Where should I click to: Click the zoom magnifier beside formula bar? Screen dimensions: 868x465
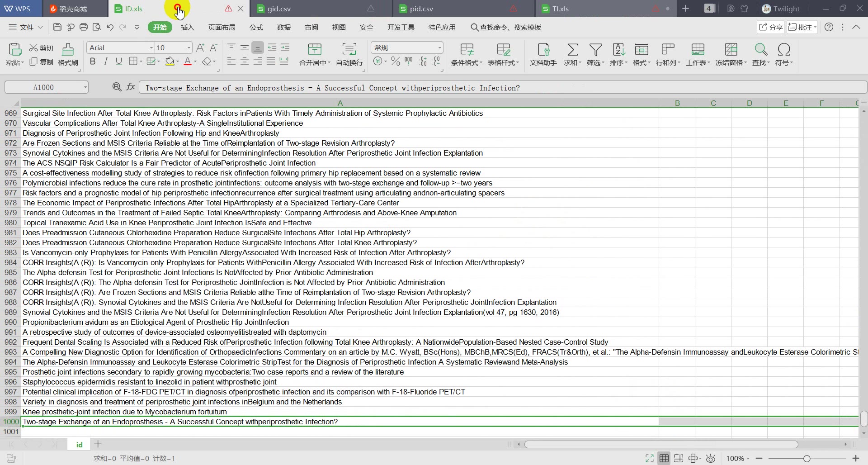pyautogui.click(x=117, y=87)
